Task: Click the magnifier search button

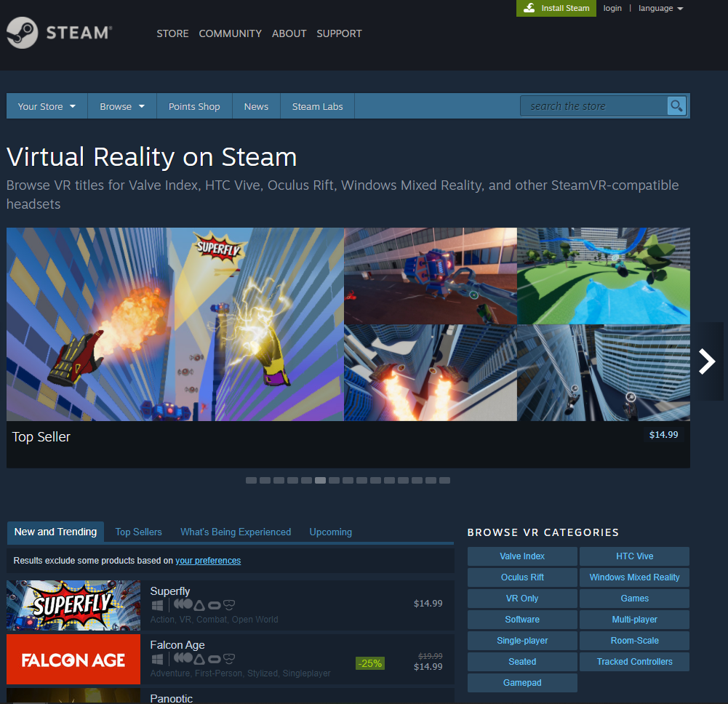Action: pos(676,106)
